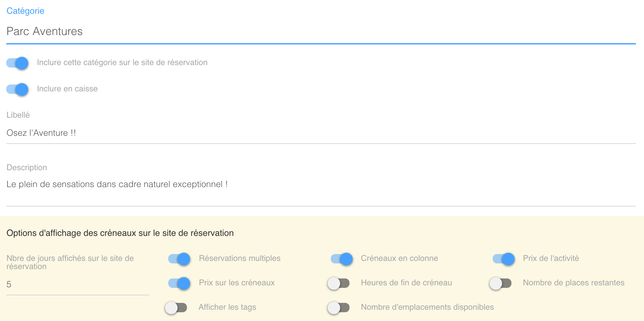Disable 'Inclure cette catégorie sur le site' toggle

coord(18,63)
